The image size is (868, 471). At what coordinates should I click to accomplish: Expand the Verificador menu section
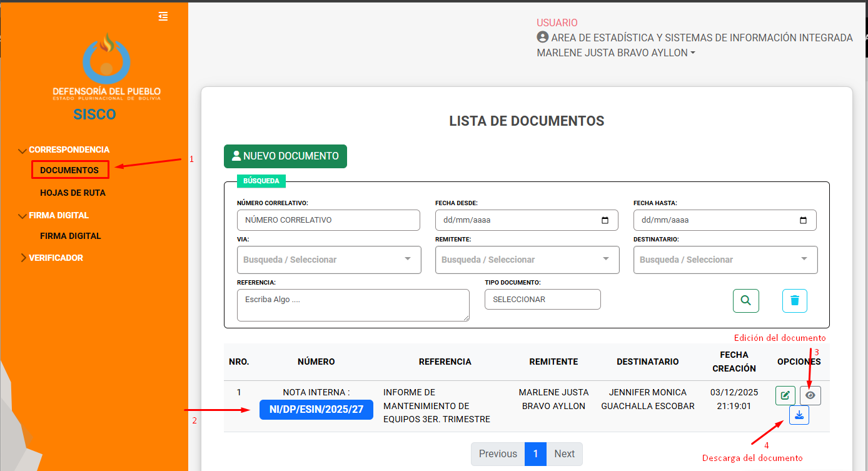[x=56, y=258]
